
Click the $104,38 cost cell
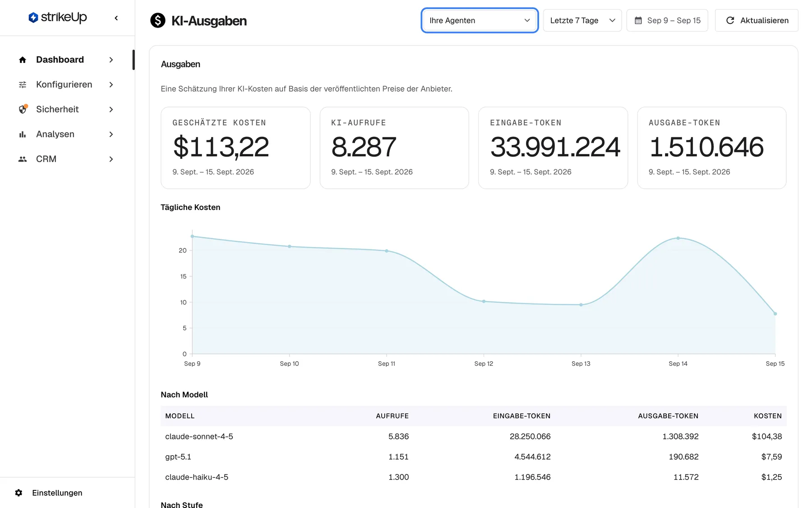[767, 436]
